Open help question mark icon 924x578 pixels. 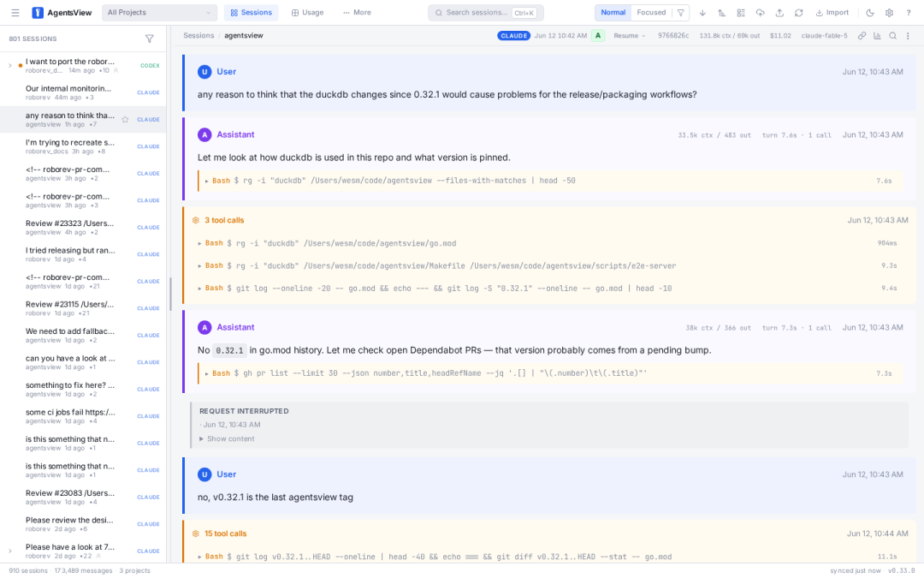point(908,12)
